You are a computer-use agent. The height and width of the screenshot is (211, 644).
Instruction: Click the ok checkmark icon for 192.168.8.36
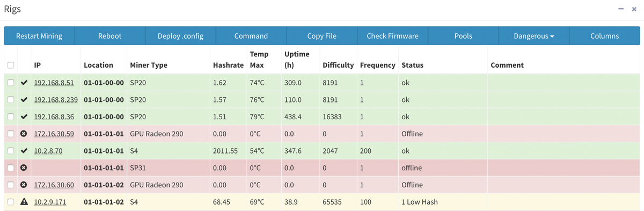[x=24, y=117]
